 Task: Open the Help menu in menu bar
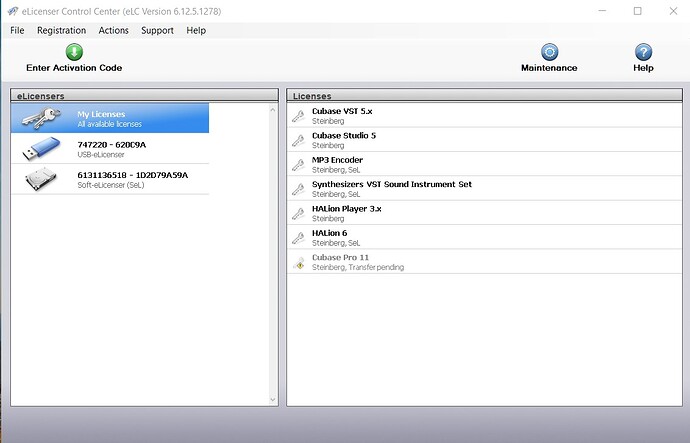point(196,30)
